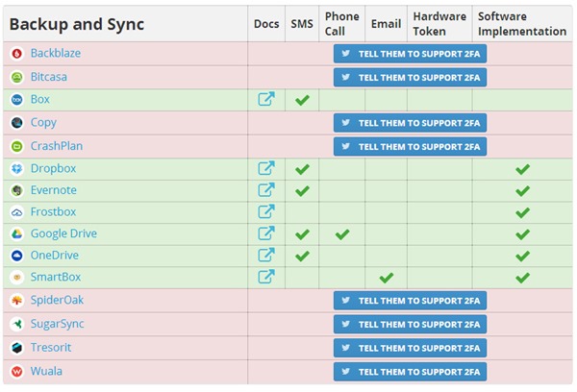Open SmartBox docs external link icon
This screenshot has width=577, height=392.
pos(266,278)
